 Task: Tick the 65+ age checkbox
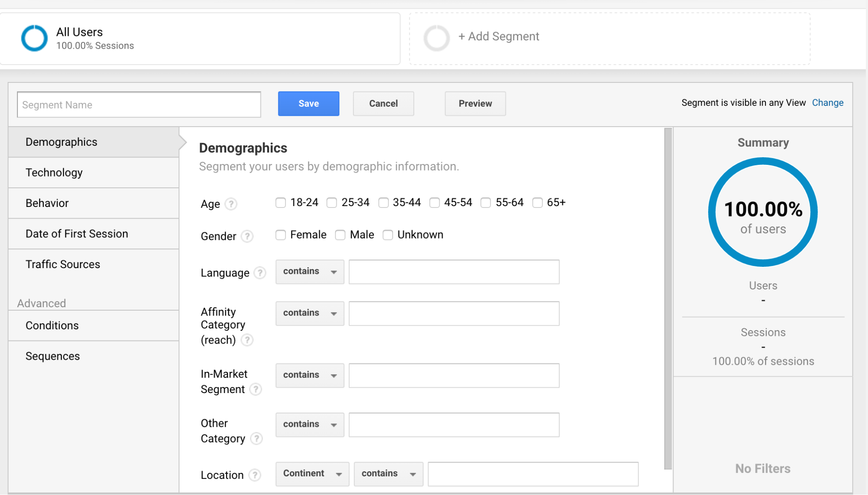pos(537,203)
